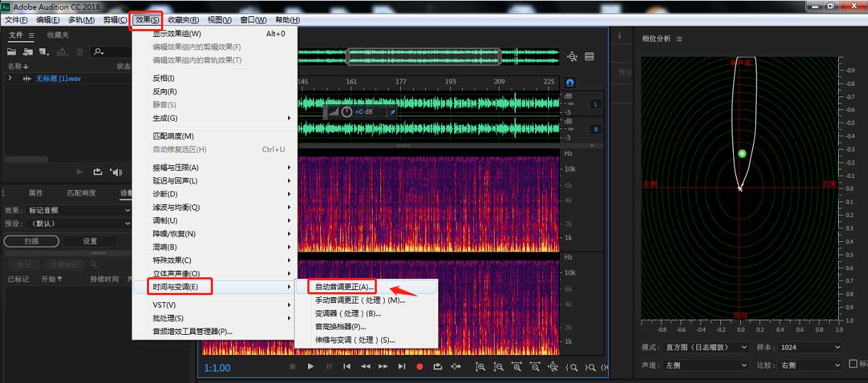This screenshot has width=868, height=383.
Task: Open file folder icon in Files panel
Action: point(12,52)
